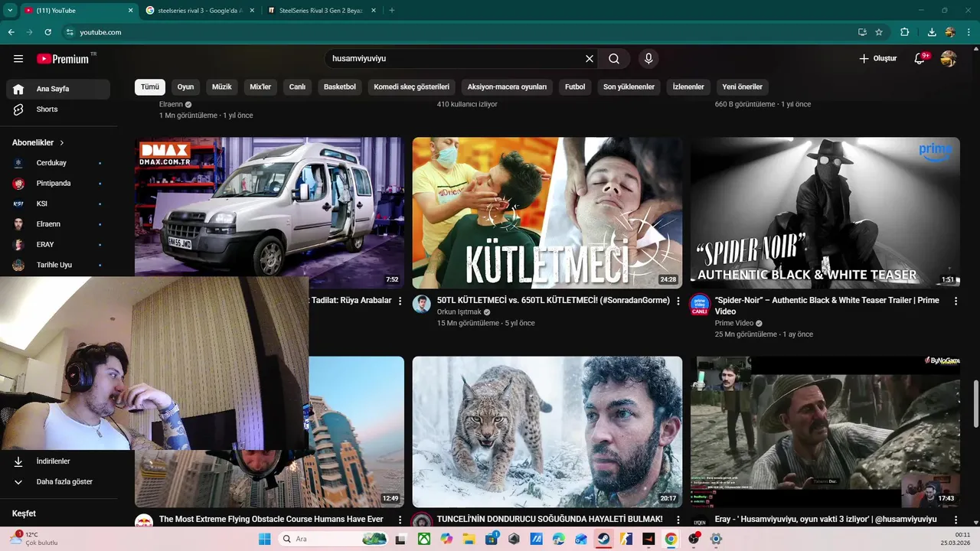Select the İzlenenler filter chip

(688, 87)
